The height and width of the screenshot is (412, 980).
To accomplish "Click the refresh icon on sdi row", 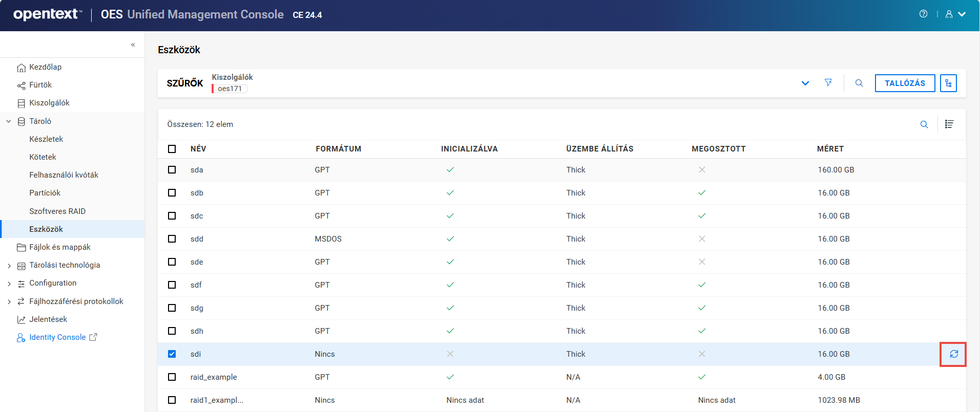I will coord(953,354).
